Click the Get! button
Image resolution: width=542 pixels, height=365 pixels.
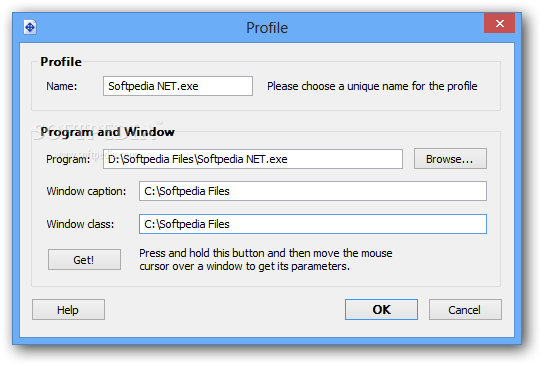(84, 260)
